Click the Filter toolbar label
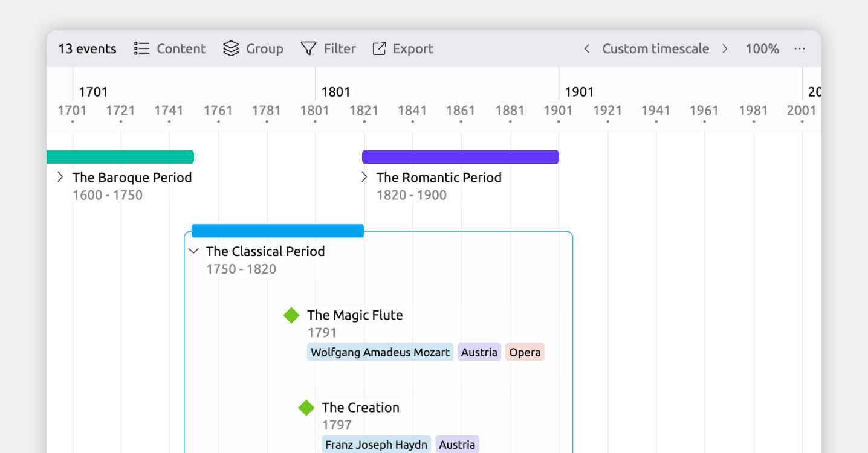This screenshot has height=453, width=868. (340, 49)
